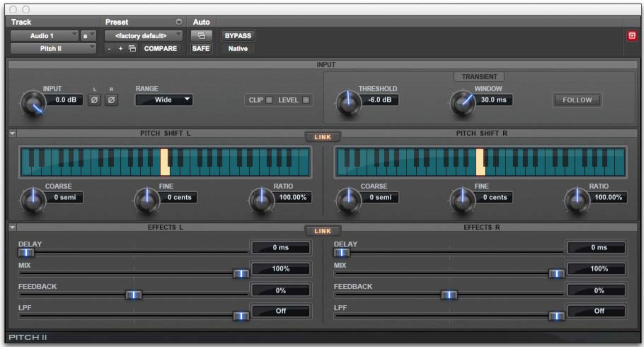This screenshot has width=644, height=347.
Task: Click the right MIX slider handle
Action: 557,274
